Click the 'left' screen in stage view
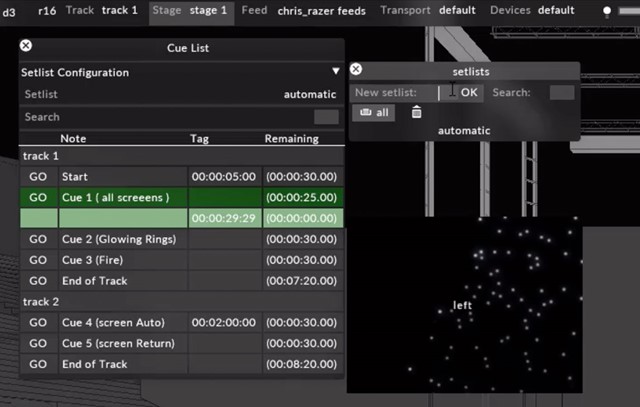640x407 pixels. tap(462, 305)
